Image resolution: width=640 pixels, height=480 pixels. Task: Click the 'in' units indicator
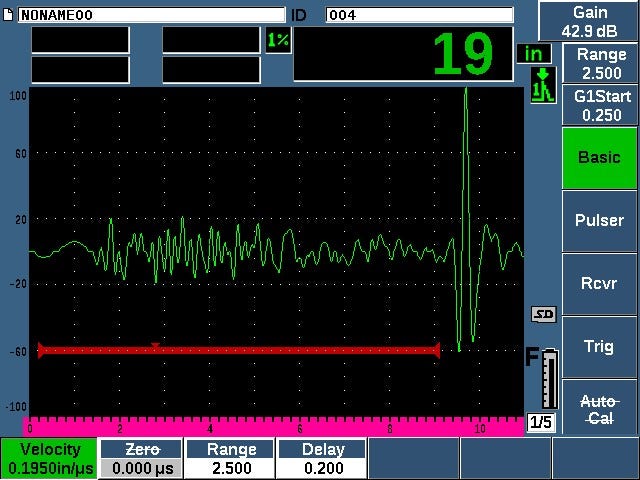pyautogui.click(x=535, y=53)
